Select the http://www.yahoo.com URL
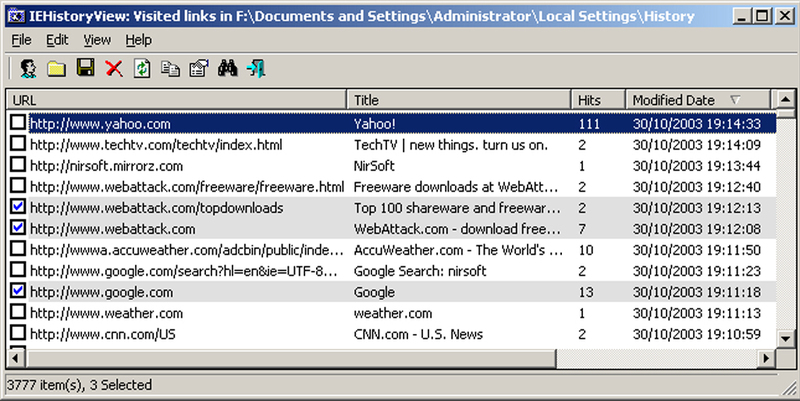This screenshot has width=800, height=401. coord(100,124)
